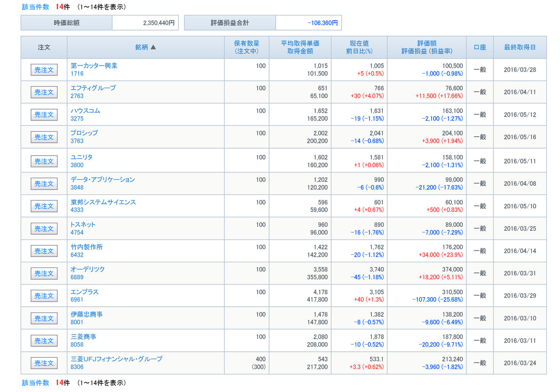
Task: Click the 売注文 button for エフティグループ
Action: [44, 92]
